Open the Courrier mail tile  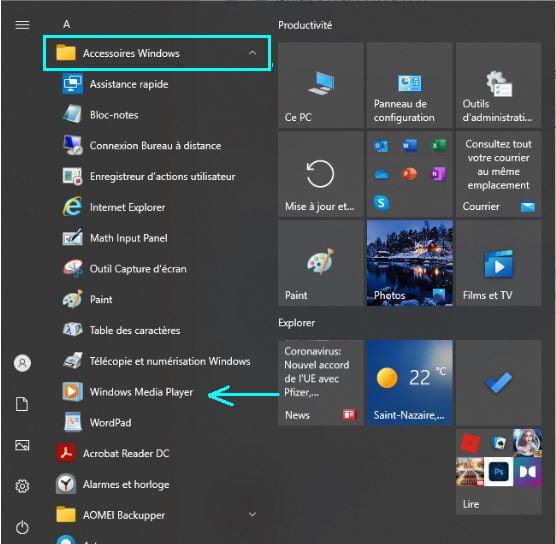[x=499, y=174]
